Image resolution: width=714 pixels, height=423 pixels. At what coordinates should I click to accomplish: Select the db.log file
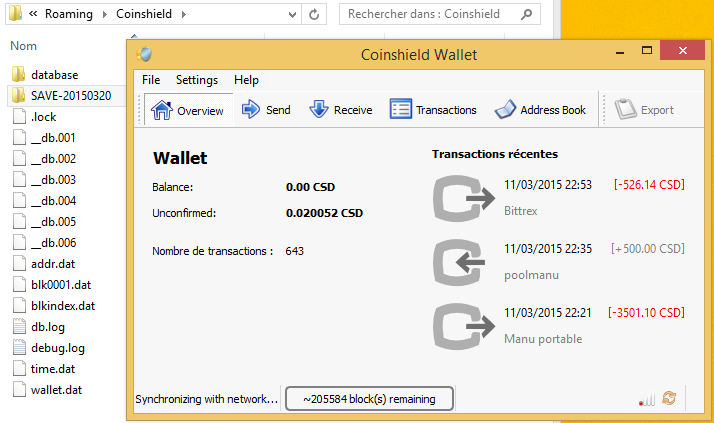(48, 327)
